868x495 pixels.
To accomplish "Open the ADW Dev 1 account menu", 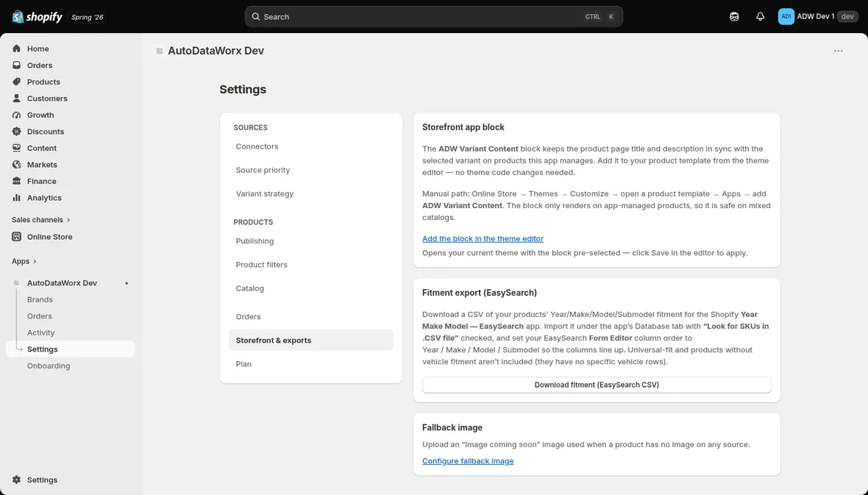I will 818,17.
